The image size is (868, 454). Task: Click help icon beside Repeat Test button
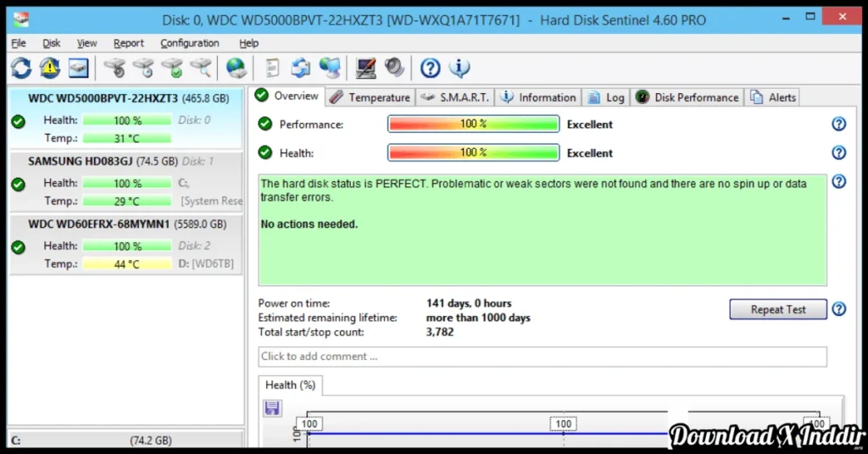[838, 309]
